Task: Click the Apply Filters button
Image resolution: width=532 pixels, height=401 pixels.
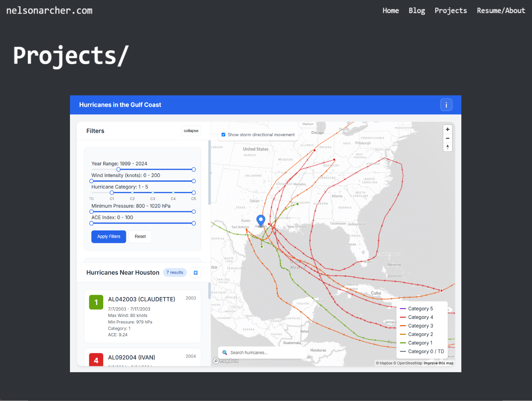Action: pos(108,237)
